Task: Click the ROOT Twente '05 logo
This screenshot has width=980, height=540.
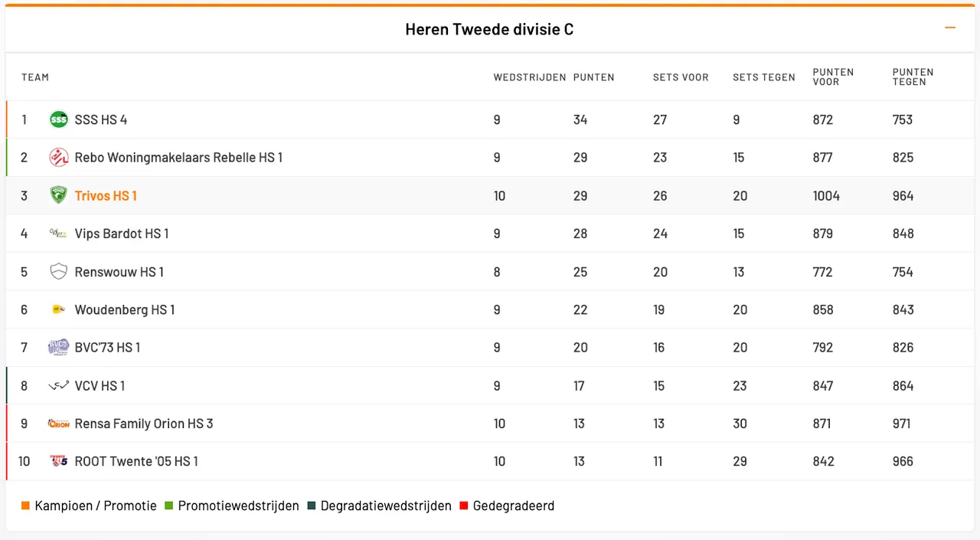Action: 59,462
